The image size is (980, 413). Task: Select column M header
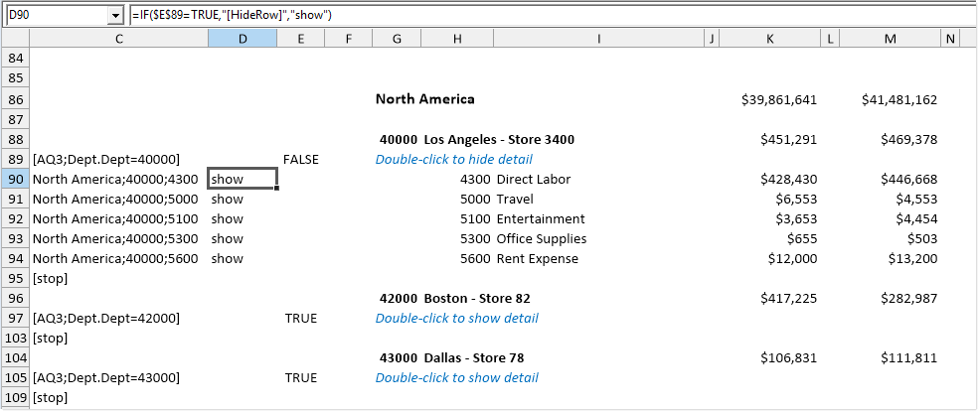[x=890, y=39]
